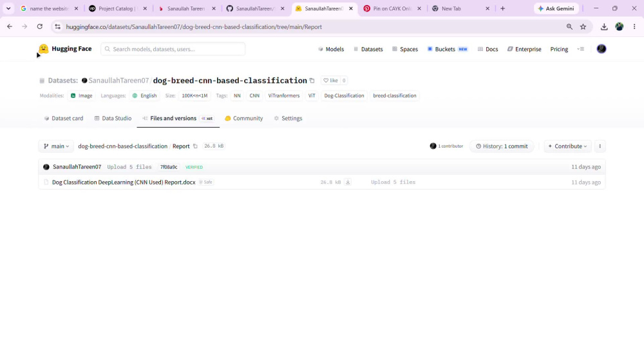Image resolution: width=644 pixels, height=363 pixels.
Task: Open SanaullahTareen07 profile link in title
Action: pyautogui.click(x=118, y=81)
